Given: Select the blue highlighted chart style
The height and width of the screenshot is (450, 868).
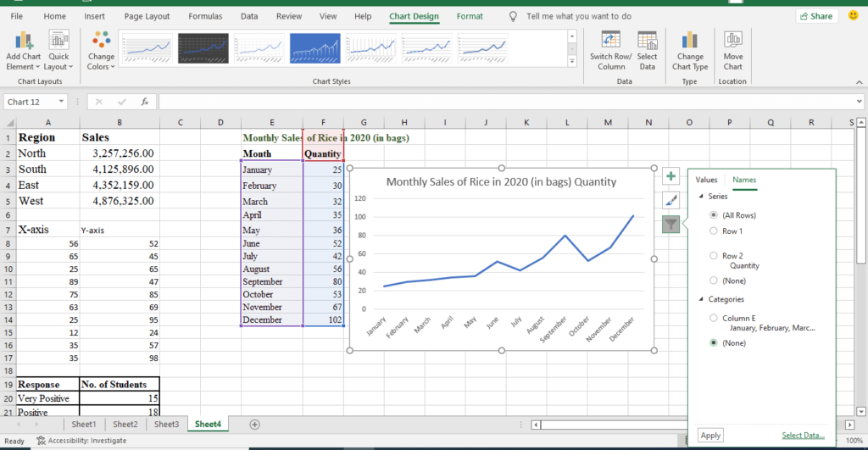Looking at the screenshot, I should click(x=315, y=48).
